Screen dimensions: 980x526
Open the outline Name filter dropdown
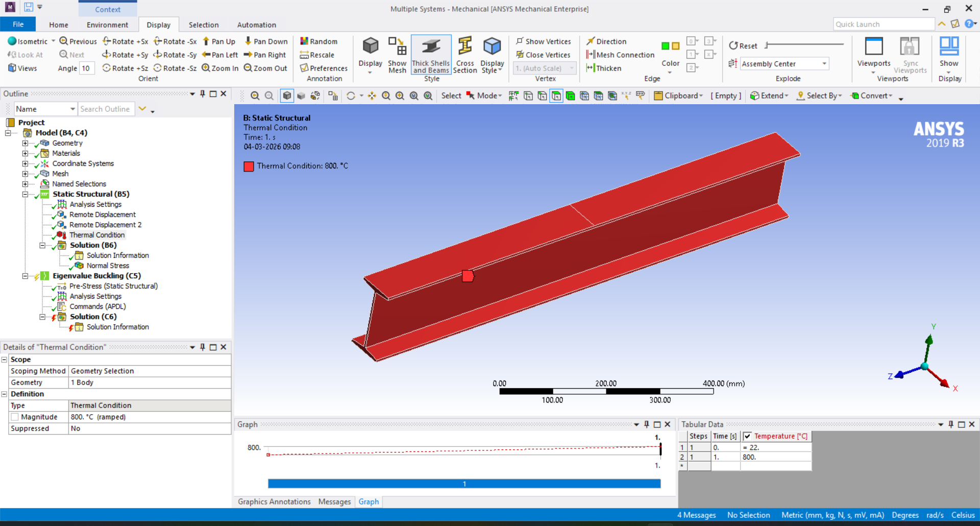pyautogui.click(x=72, y=109)
